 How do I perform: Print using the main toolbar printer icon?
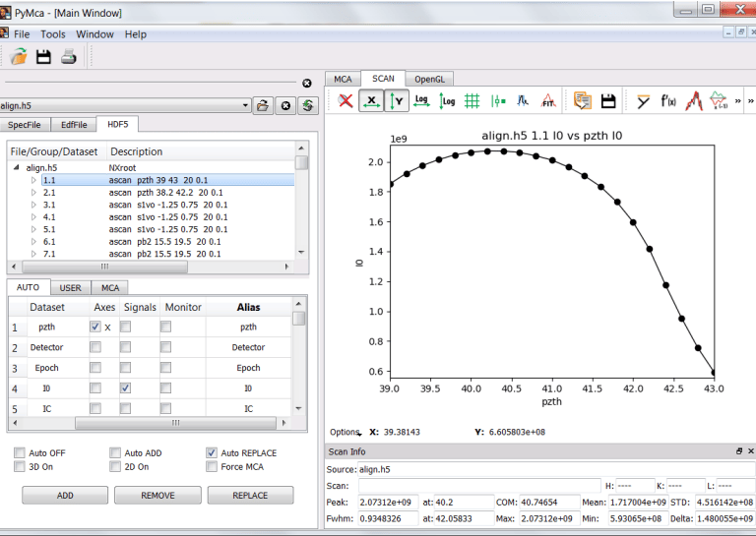(x=69, y=57)
